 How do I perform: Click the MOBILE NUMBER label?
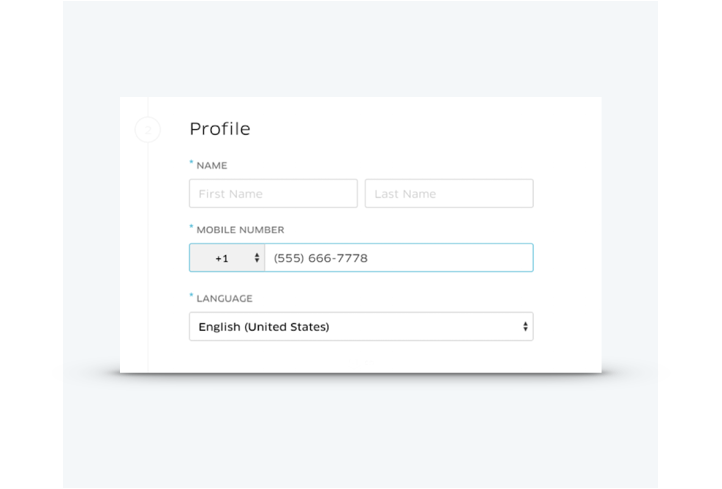pyautogui.click(x=240, y=230)
